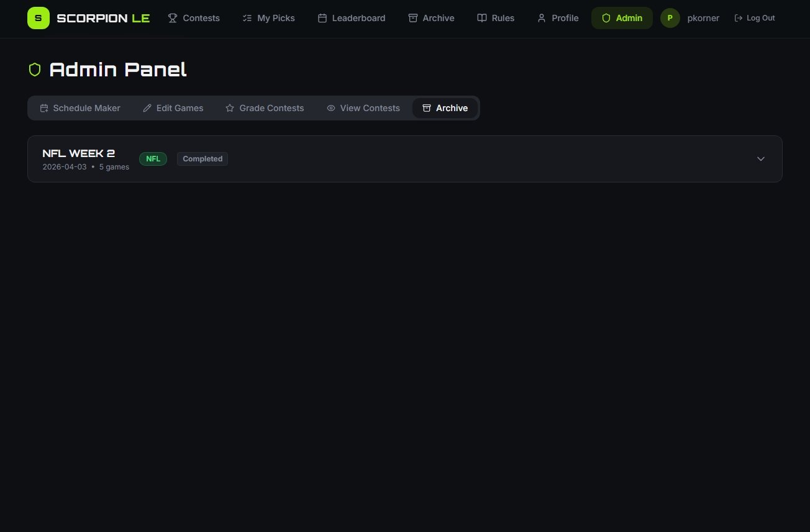810x532 pixels.
Task: Click the pkorner user avatar circle
Action: (x=670, y=18)
